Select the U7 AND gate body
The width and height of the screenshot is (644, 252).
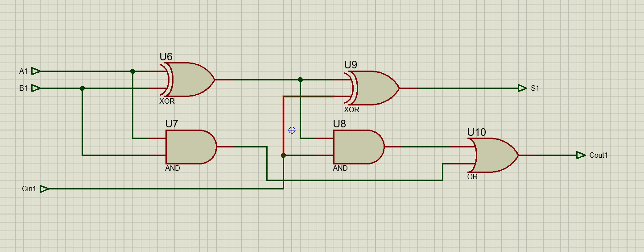click(191, 147)
